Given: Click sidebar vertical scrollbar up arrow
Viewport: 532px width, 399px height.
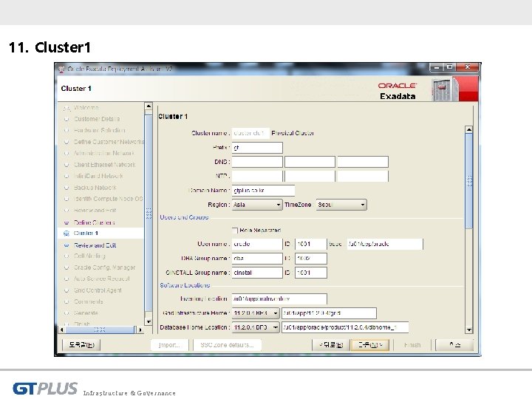Looking at the screenshot, I should (149, 106).
